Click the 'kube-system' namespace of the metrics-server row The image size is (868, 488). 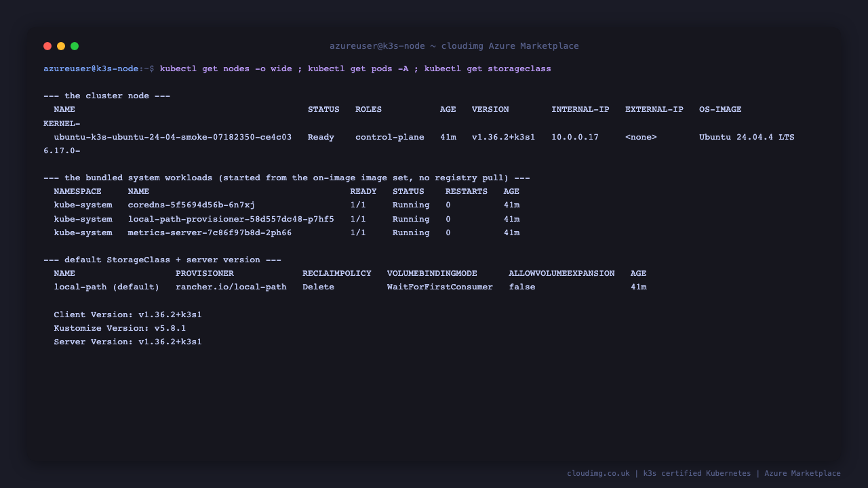click(x=83, y=233)
